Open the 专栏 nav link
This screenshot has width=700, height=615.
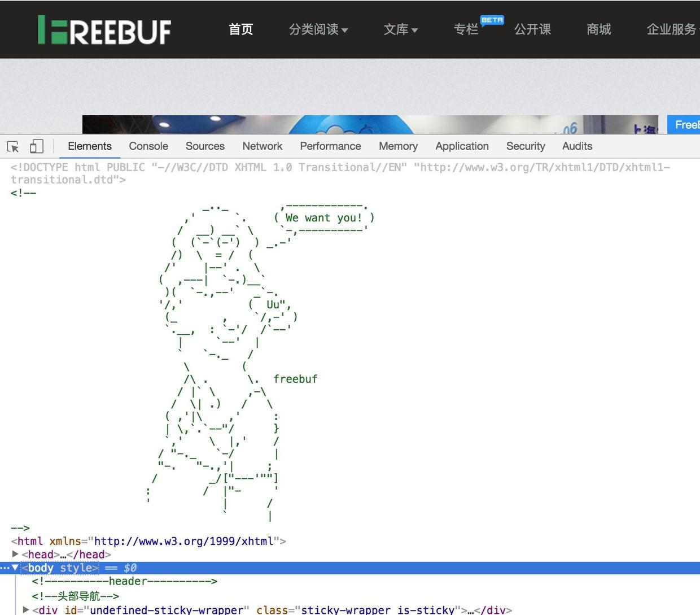pos(466,29)
